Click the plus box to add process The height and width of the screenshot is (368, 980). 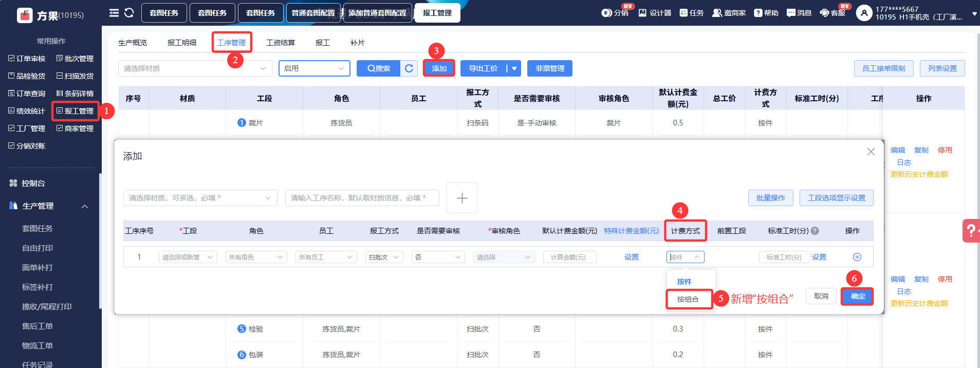(462, 198)
